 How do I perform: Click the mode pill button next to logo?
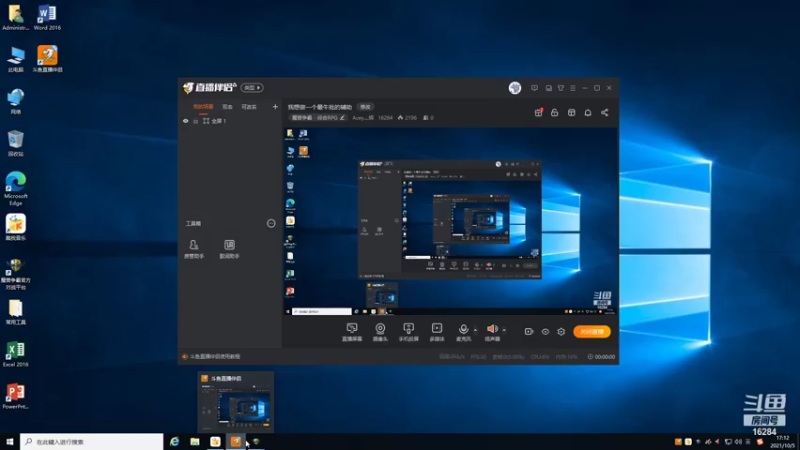pos(252,88)
